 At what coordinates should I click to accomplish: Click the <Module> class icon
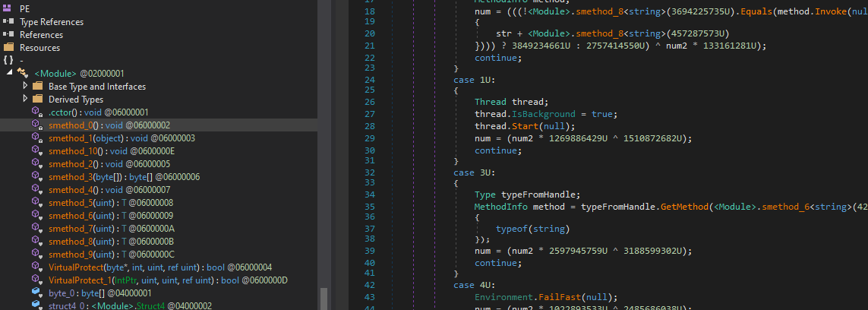coord(24,74)
